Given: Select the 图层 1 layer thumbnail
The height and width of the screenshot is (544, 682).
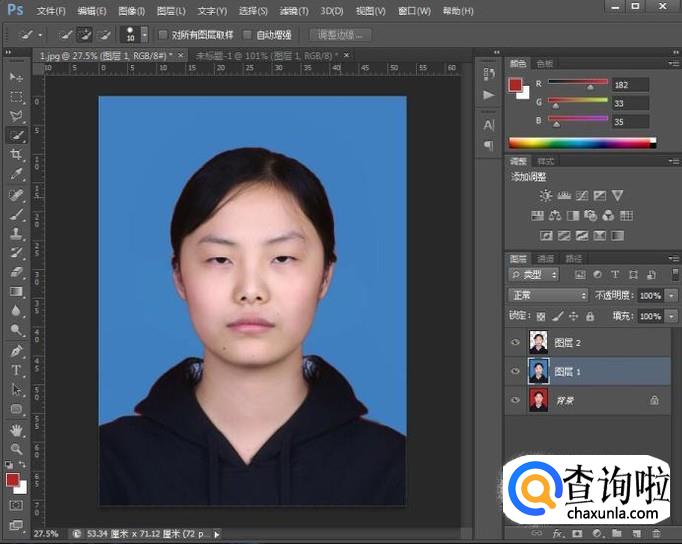Looking at the screenshot, I should tap(539, 371).
